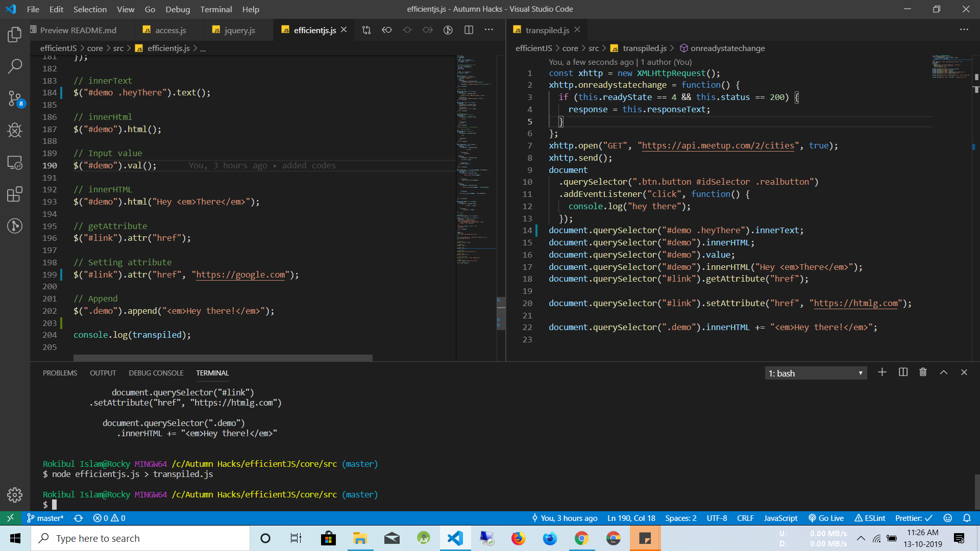Open the Search view in activity bar
Screen dimensions: 980x551
15,66
